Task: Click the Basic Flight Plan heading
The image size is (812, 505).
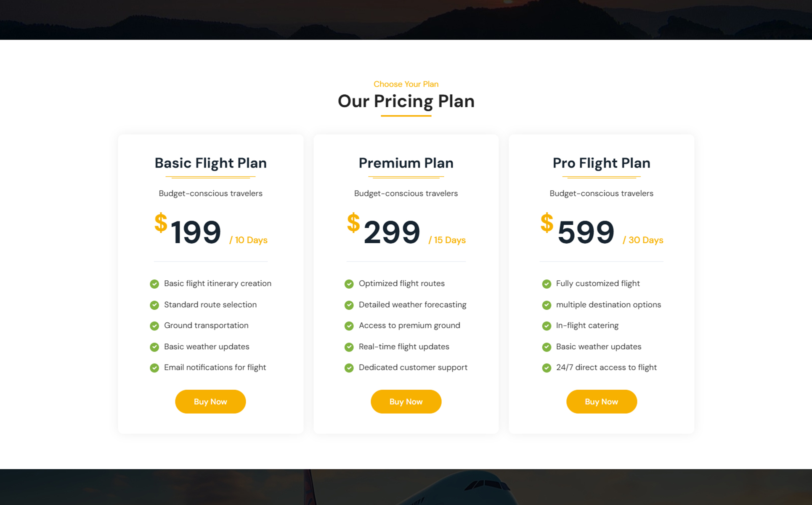Action: click(x=210, y=163)
